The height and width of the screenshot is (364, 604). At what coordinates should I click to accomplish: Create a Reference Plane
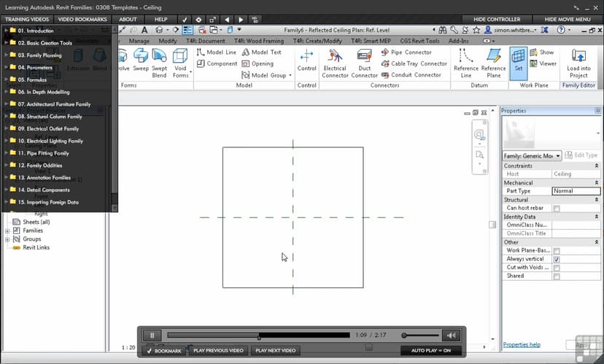pyautogui.click(x=493, y=63)
